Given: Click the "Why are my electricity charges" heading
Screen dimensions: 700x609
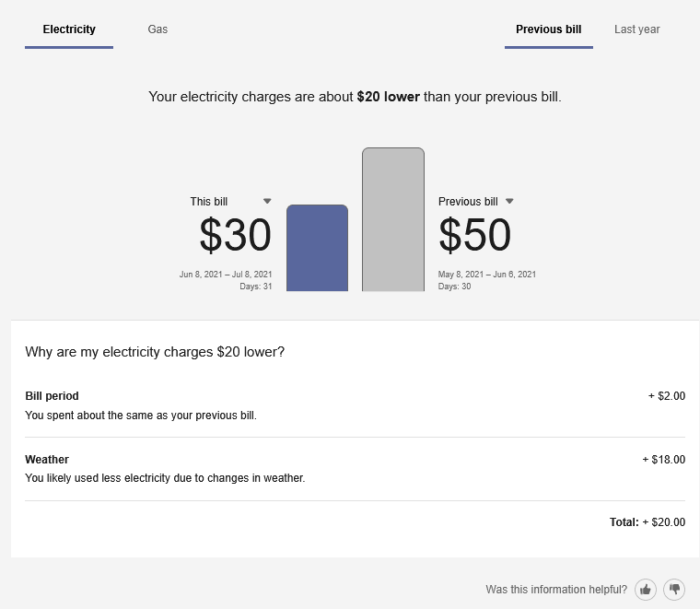Looking at the screenshot, I should click(155, 352).
